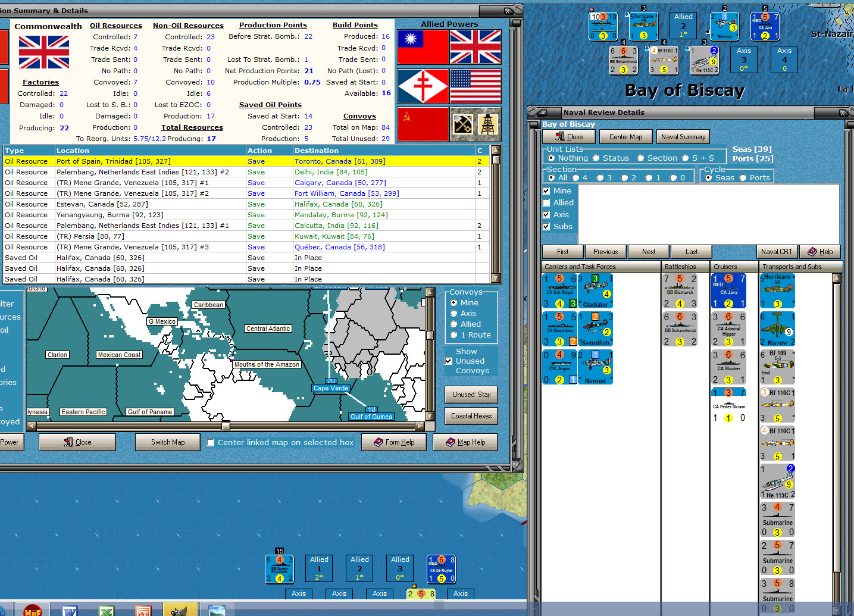Select the Palembang #2 oil resource row
The image size is (854, 616).
point(246,172)
